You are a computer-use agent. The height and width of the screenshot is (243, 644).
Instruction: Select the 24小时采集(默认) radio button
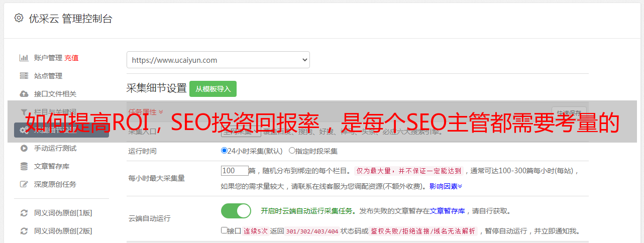(224, 151)
